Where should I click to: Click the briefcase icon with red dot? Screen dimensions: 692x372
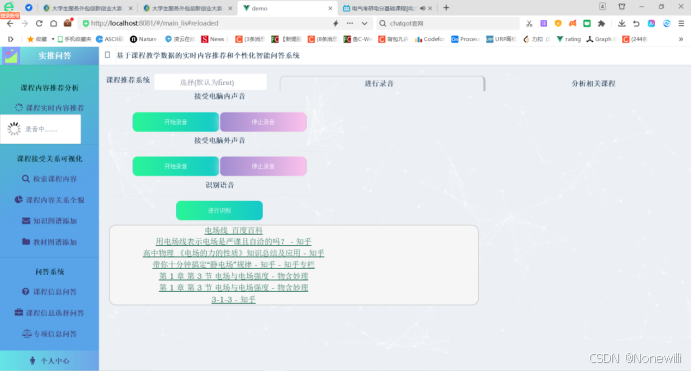pyautogui.click(x=68, y=23)
